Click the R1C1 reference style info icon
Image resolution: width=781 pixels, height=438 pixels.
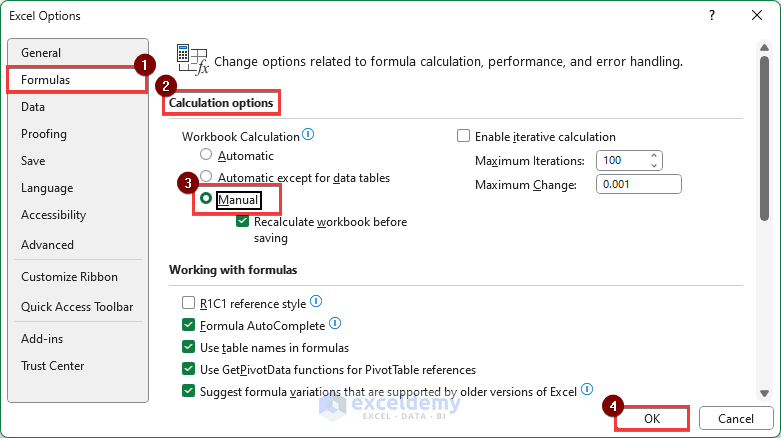[316, 301]
